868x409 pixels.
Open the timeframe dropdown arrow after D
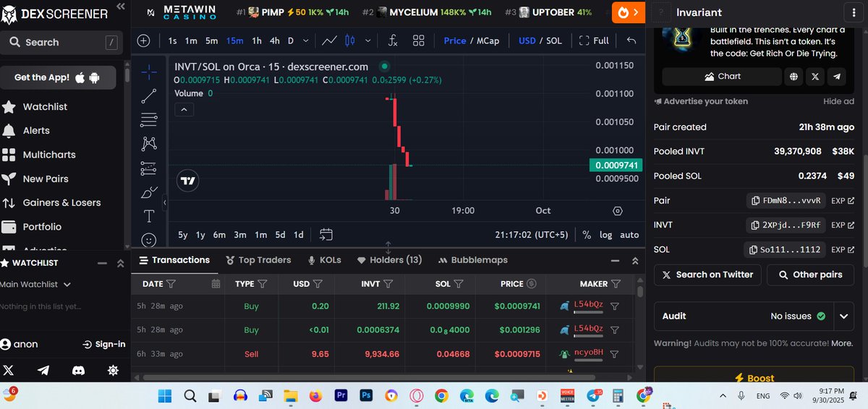coord(306,40)
